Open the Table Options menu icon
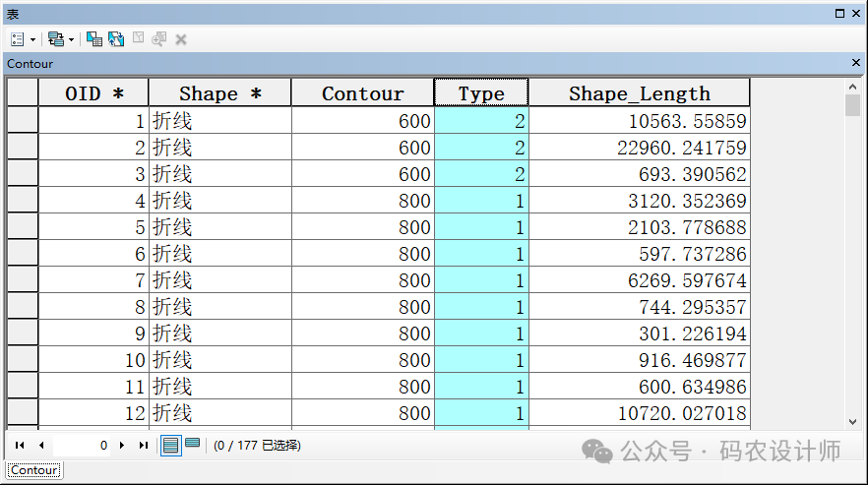The image size is (868, 485). tap(18, 39)
